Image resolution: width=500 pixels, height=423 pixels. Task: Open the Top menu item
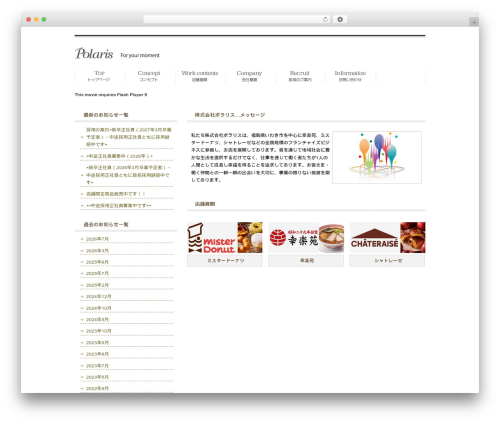click(99, 76)
